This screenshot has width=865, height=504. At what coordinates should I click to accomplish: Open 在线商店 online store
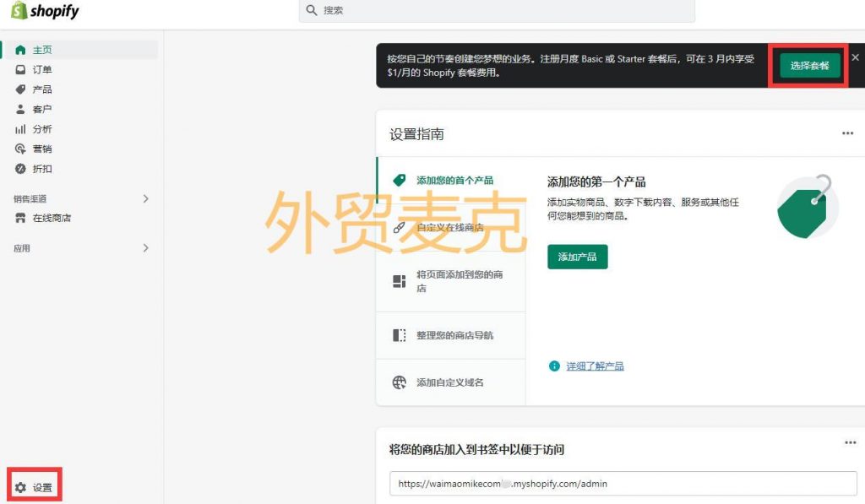tap(52, 218)
